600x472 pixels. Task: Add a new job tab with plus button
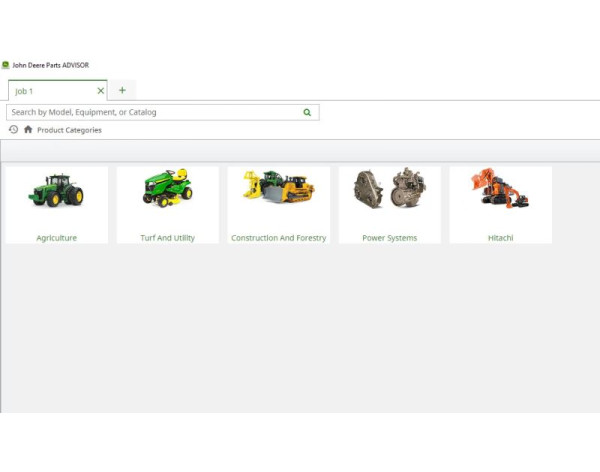point(122,90)
